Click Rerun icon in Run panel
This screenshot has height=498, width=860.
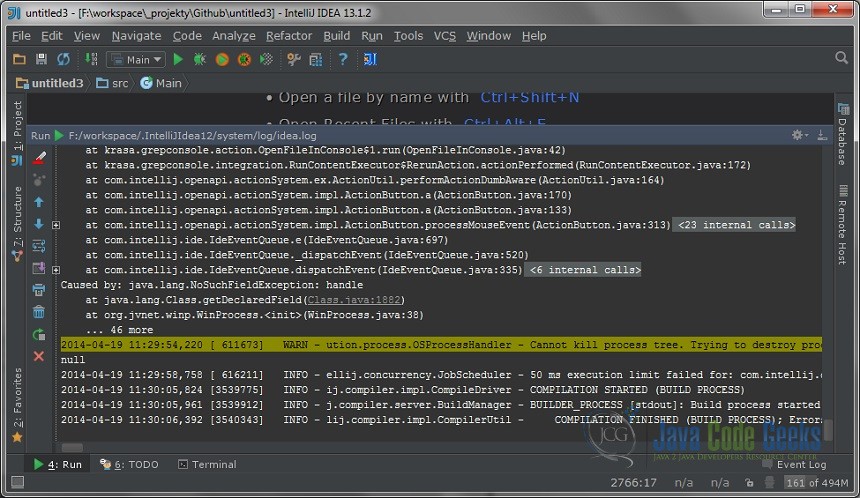39,335
